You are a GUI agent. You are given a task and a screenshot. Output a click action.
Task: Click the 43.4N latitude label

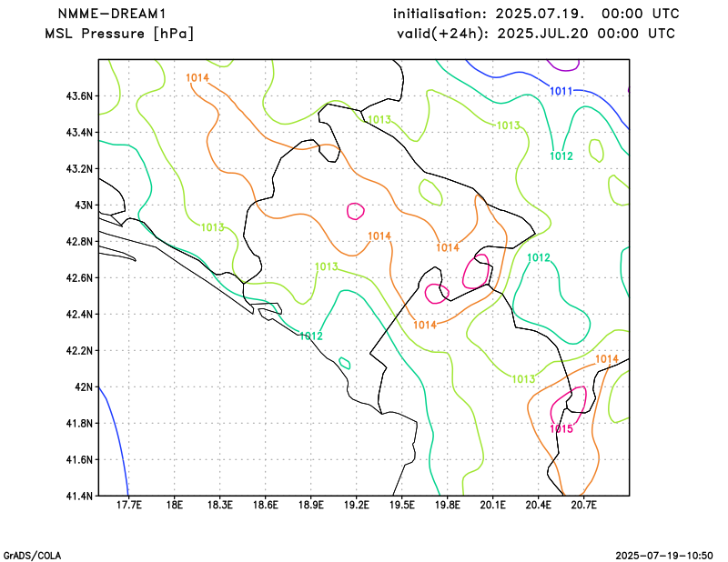click(80, 132)
